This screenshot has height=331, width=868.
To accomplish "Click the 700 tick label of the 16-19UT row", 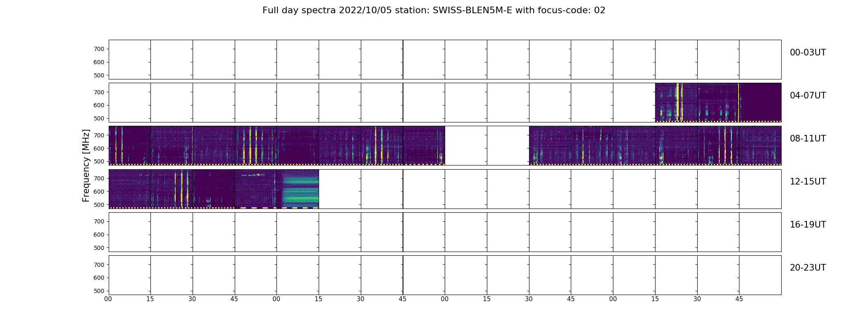I will click(99, 221).
